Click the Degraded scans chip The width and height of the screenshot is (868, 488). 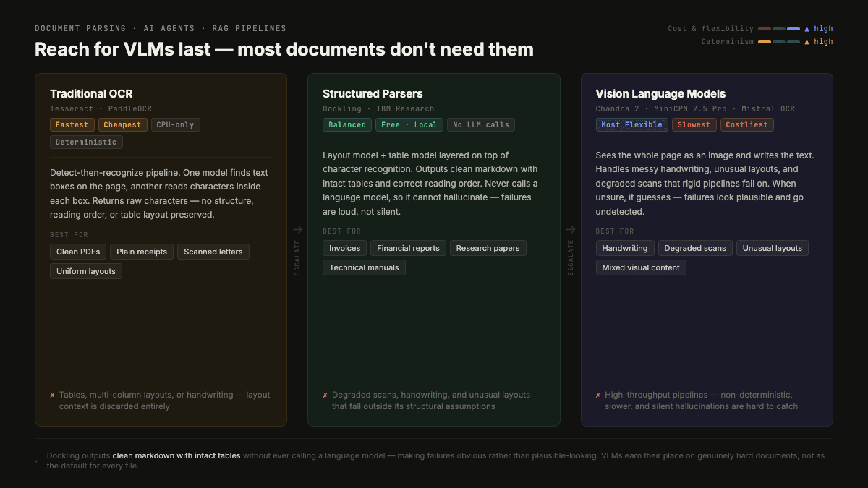click(x=695, y=248)
